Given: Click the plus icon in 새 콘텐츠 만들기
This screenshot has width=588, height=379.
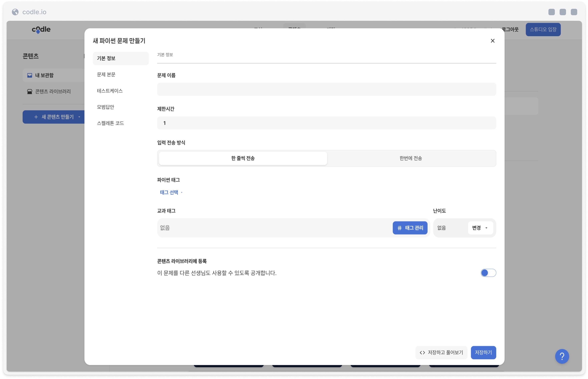Looking at the screenshot, I should [x=36, y=117].
